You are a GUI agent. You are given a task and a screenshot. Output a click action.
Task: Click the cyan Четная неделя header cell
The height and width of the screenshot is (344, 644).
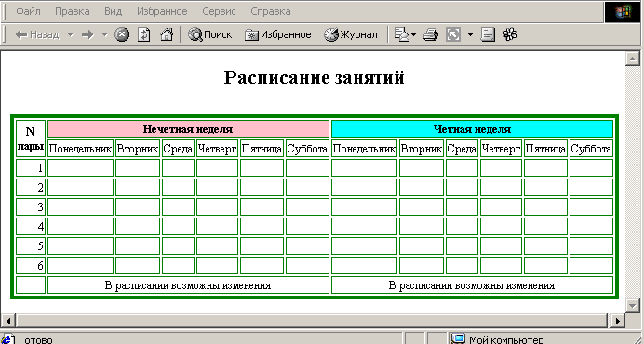pos(472,129)
